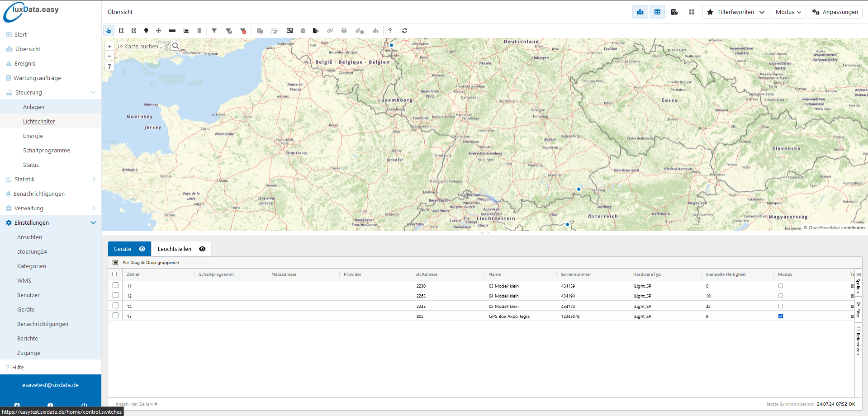Toggle the select-all header checkbox
Image resolution: width=868 pixels, height=416 pixels.
(114, 274)
